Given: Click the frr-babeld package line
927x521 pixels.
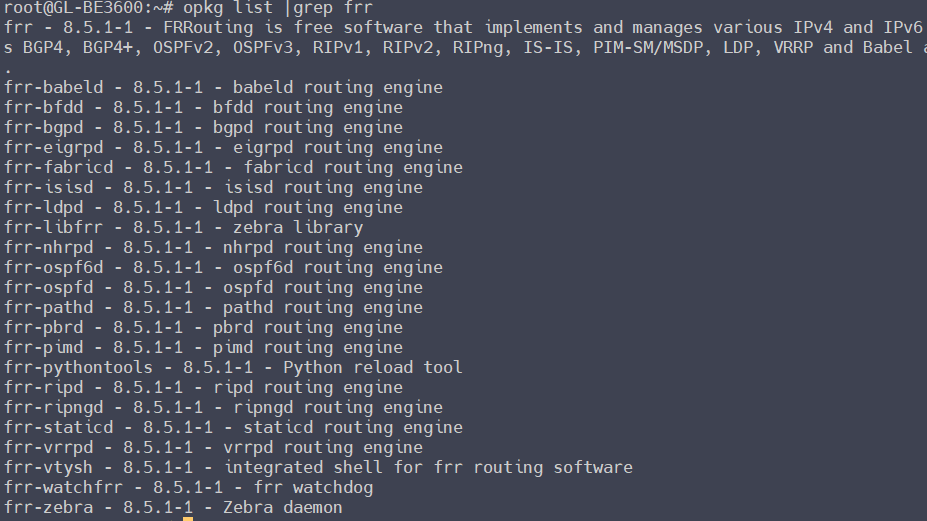Looking at the screenshot, I should [223, 87].
